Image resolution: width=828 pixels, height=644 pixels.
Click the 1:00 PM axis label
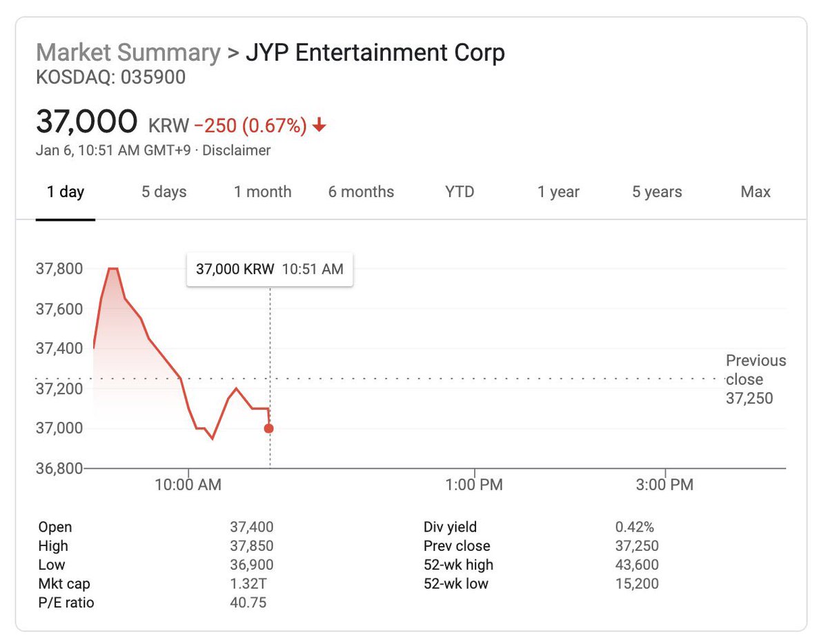click(x=473, y=485)
